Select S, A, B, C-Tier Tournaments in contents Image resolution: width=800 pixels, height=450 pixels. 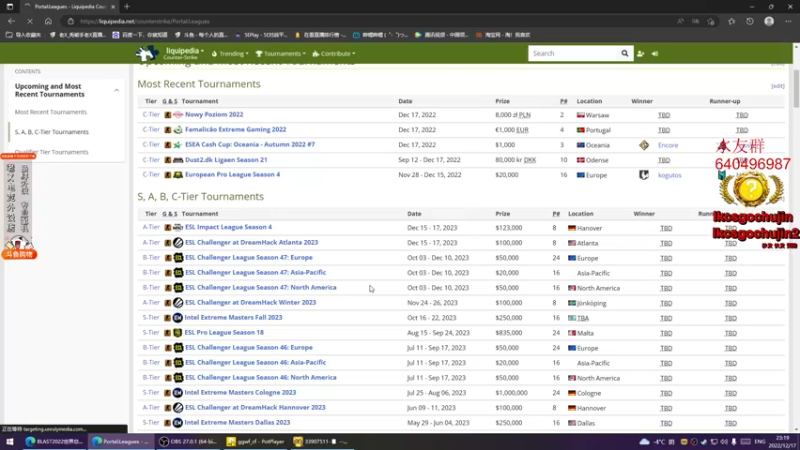pyautogui.click(x=52, y=132)
